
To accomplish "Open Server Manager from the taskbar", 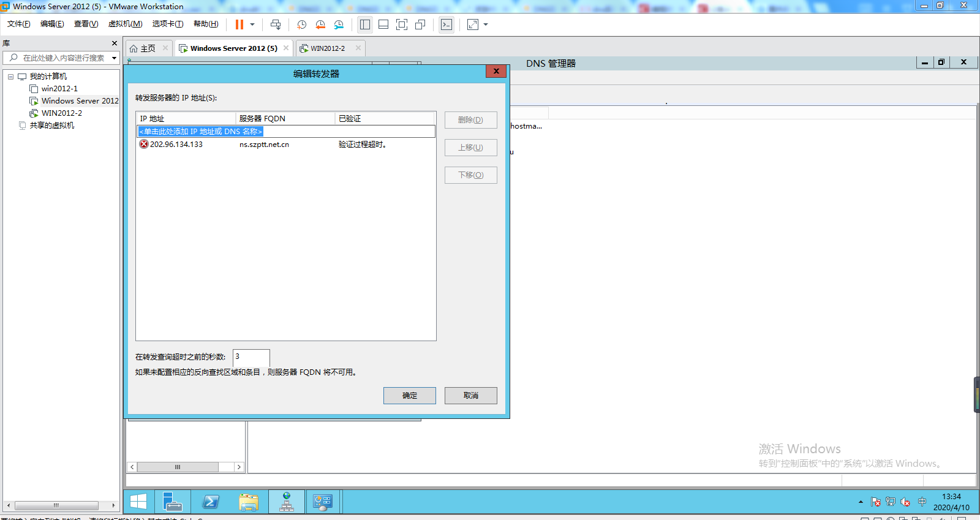I will click(x=173, y=502).
